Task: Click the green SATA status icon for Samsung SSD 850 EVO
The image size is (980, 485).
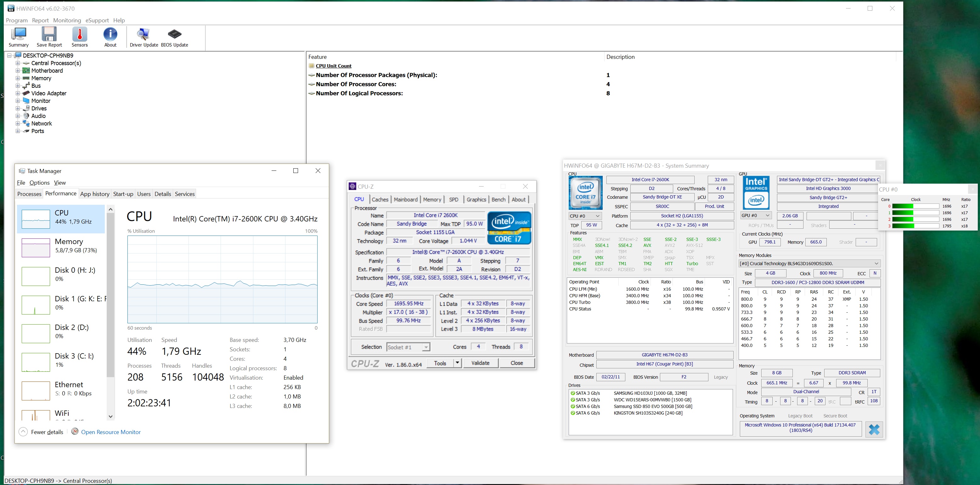Action: [572, 406]
